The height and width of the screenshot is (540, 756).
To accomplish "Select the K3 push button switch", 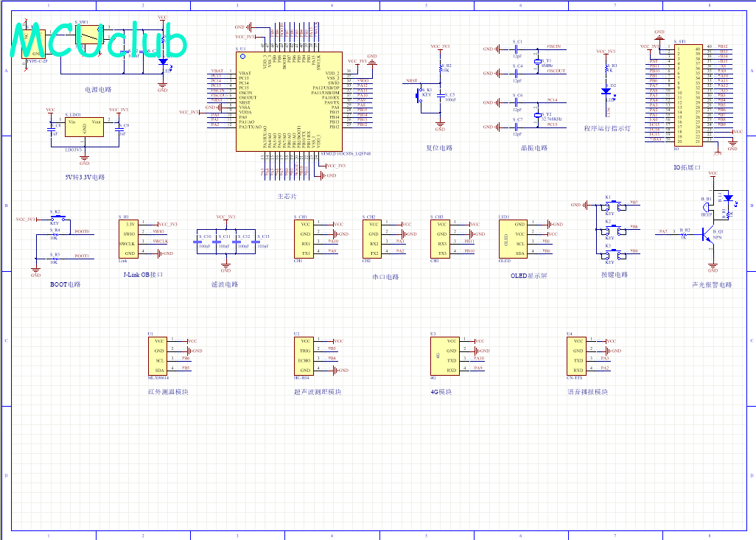I will tap(615, 256).
